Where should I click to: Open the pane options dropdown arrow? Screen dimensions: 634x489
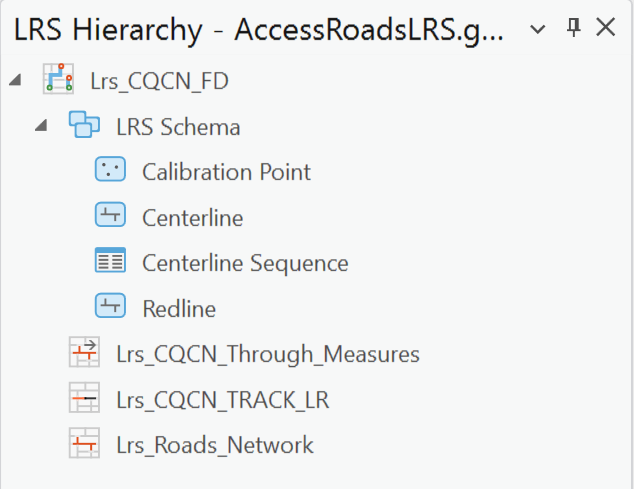pos(538,30)
